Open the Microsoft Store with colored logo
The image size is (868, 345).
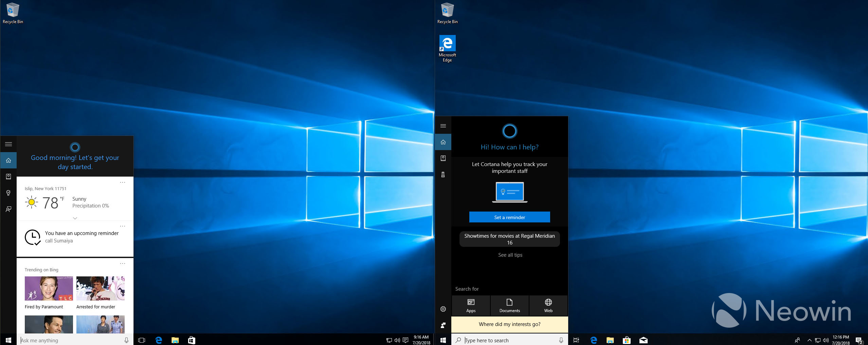(627, 340)
